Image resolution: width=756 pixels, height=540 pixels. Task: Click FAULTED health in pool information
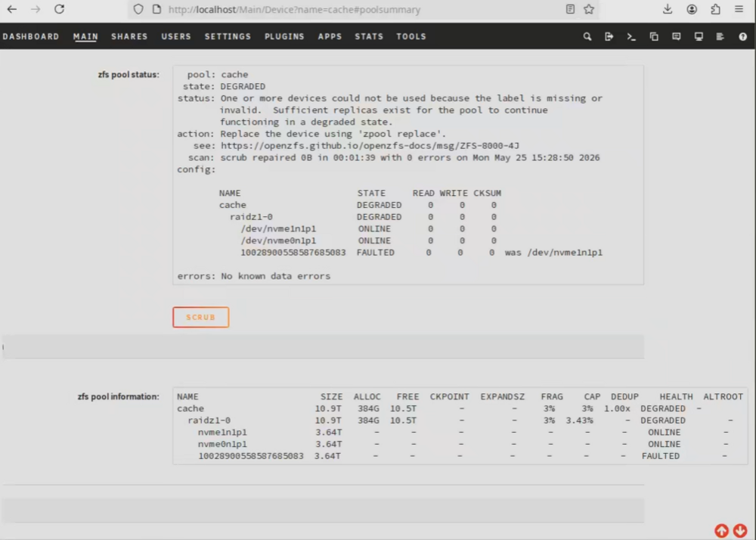click(x=661, y=456)
